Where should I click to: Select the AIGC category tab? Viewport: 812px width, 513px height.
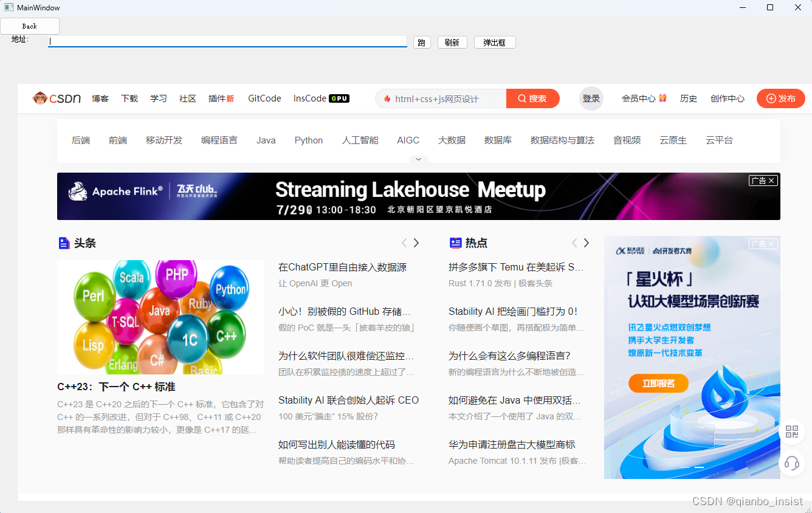click(x=408, y=140)
